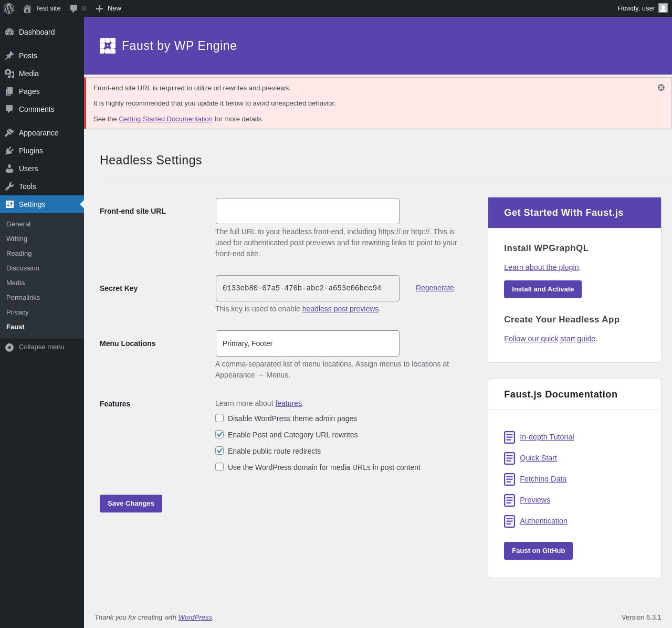
Task: Click the Save Changes button
Action: click(131, 504)
